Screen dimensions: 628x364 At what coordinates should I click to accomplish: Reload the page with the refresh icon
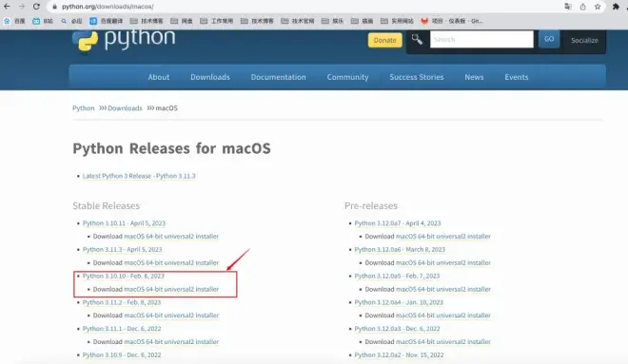pyautogui.click(x=36, y=7)
